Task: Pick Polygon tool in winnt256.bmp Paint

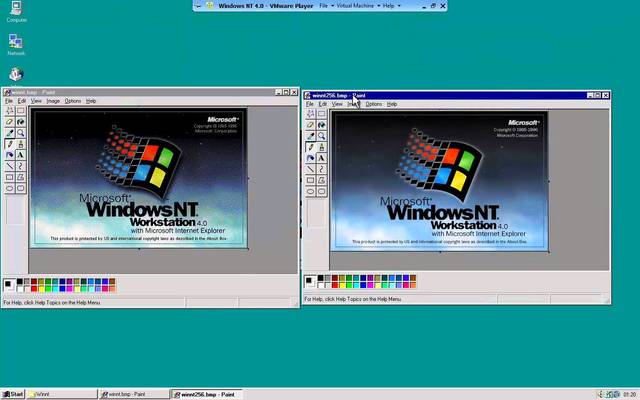Action: click(x=322, y=180)
